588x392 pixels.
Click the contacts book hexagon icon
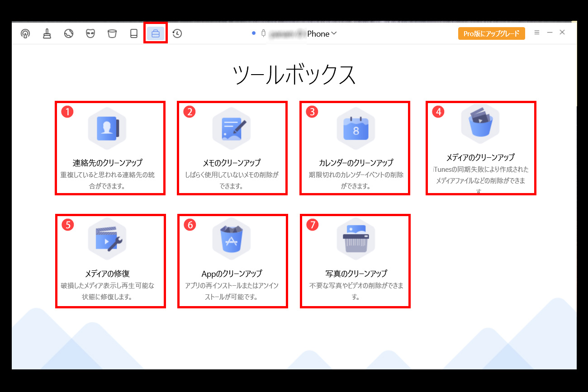[x=107, y=128]
